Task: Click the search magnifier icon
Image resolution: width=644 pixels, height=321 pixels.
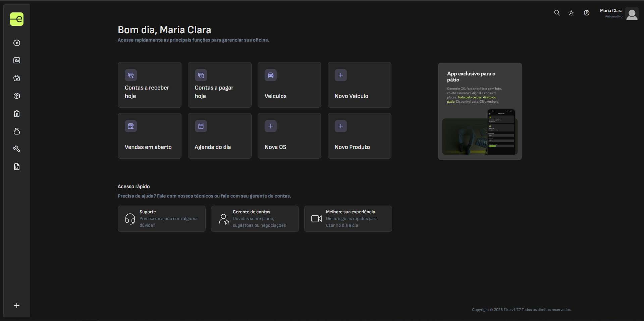Action: 557,13
